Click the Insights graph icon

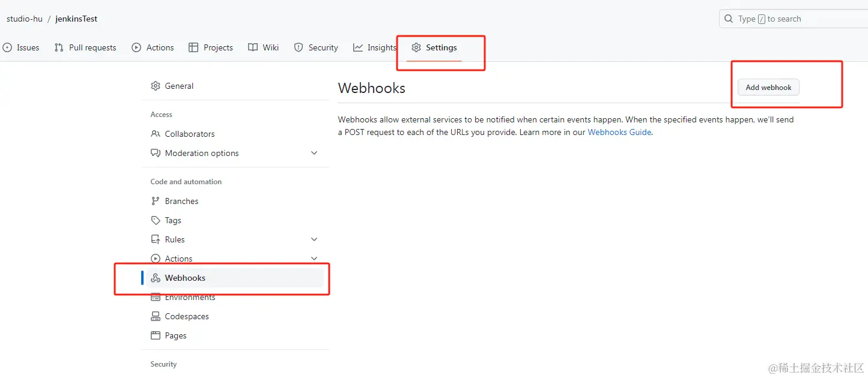coord(358,47)
